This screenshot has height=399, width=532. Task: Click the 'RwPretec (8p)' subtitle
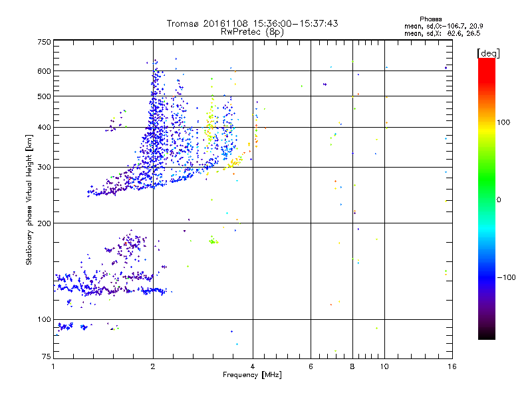tap(252, 32)
